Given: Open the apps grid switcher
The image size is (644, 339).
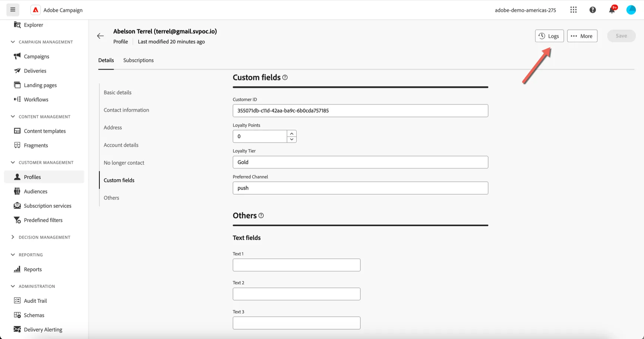Looking at the screenshot, I should pyautogui.click(x=574, y=10).
